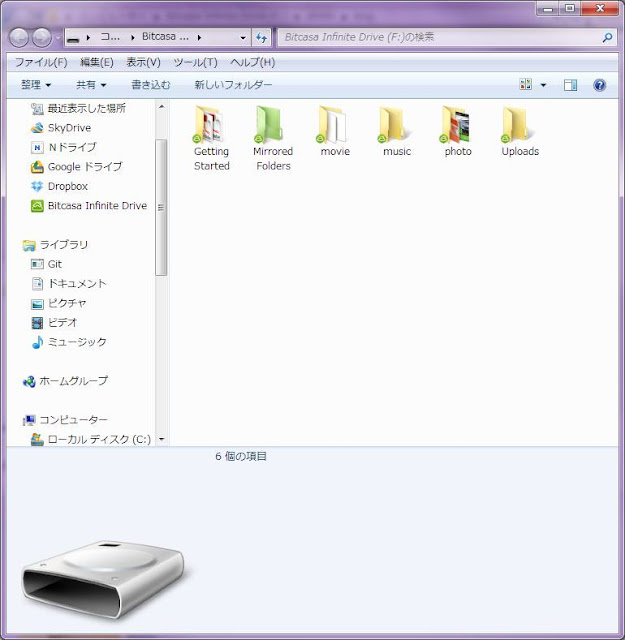625x640 pixels.
Task: Expand the 整理 dropdown
Action: (x=36, y=84)
